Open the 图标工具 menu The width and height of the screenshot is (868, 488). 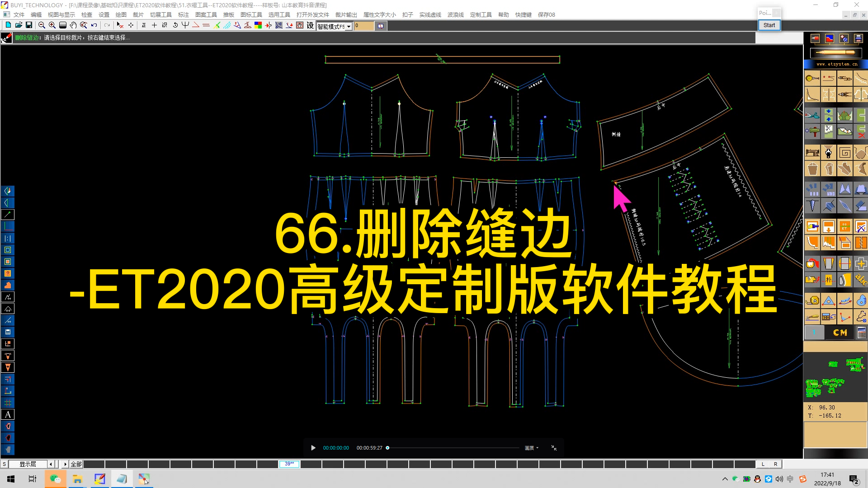click(x=251, y=14)
